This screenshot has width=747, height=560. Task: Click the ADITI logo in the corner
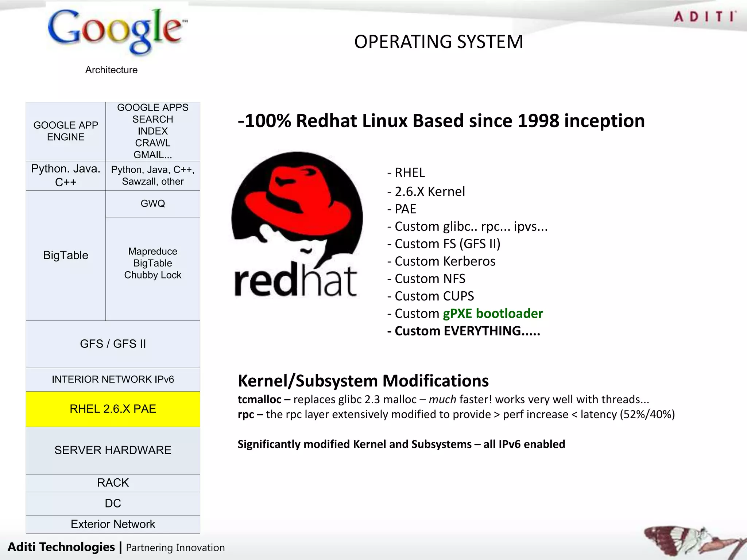(705, 17)
